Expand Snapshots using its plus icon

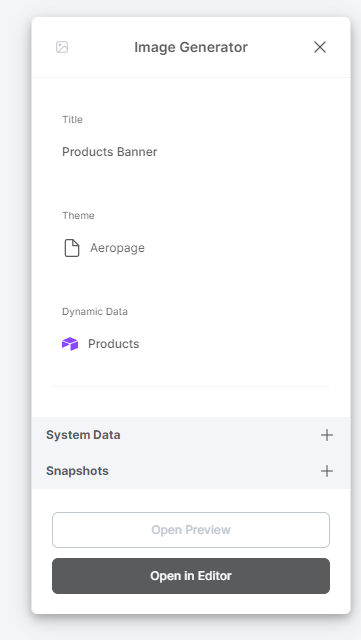(327, 471)
